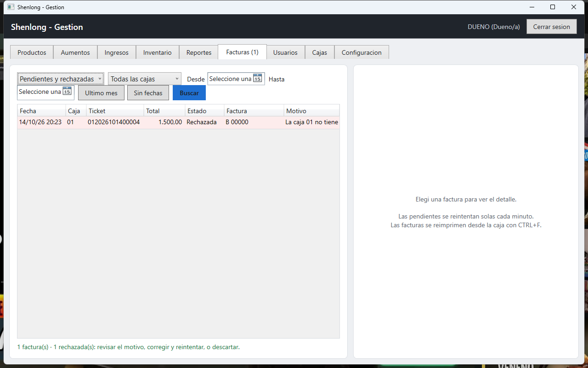This screenshot has height=368, width=588.
Task: Open the Ingresos tab
Action: coord(117,52)
